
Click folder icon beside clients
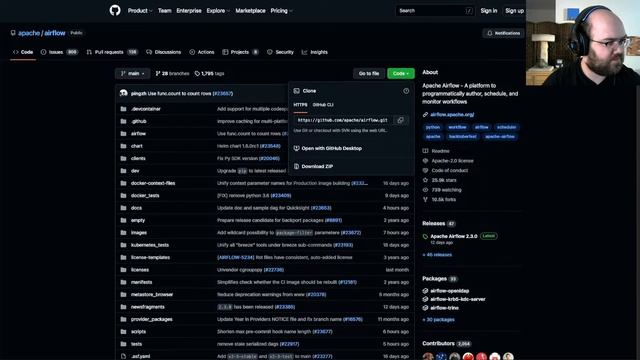(123, 158)
